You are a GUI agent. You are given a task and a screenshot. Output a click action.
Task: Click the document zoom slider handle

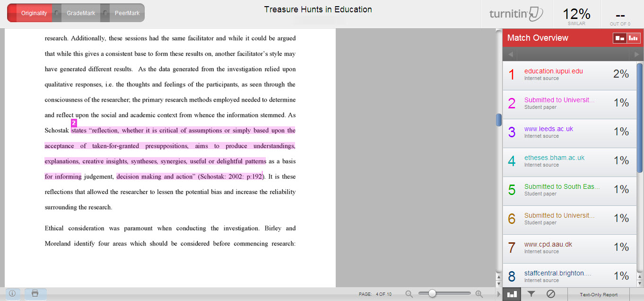pos(432,293)
